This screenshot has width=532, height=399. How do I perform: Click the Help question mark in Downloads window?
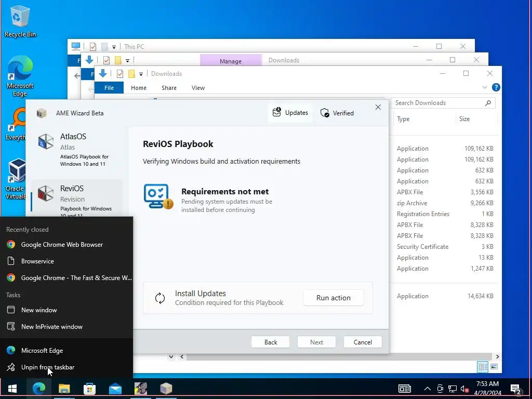[496, 87]
